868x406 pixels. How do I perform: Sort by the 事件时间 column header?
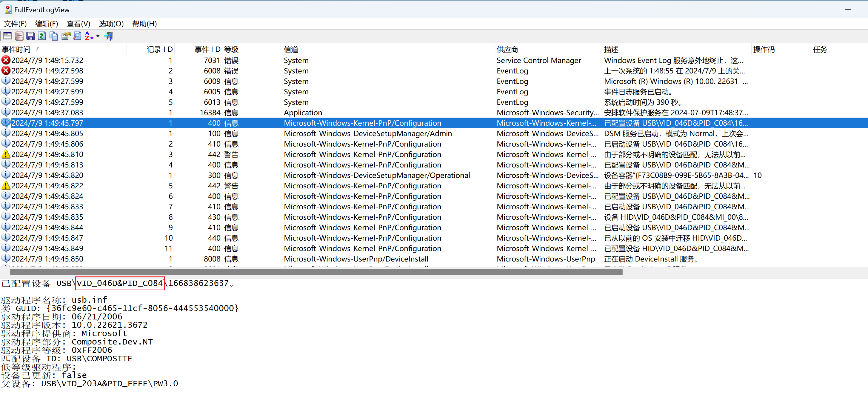pyautogui.click(x=16, y=50)
